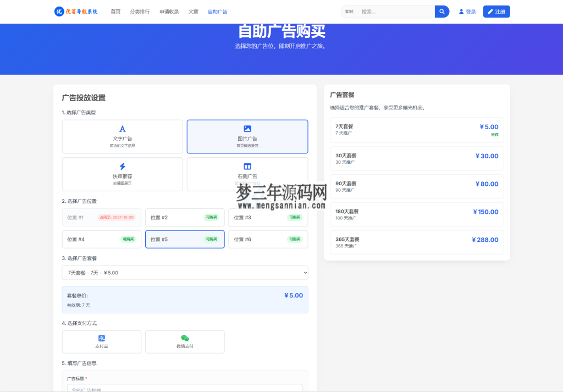Click inside the 广告标题 input field
Image resolution: width=563 pixels, height=392 pixels.
coord(185,389)
